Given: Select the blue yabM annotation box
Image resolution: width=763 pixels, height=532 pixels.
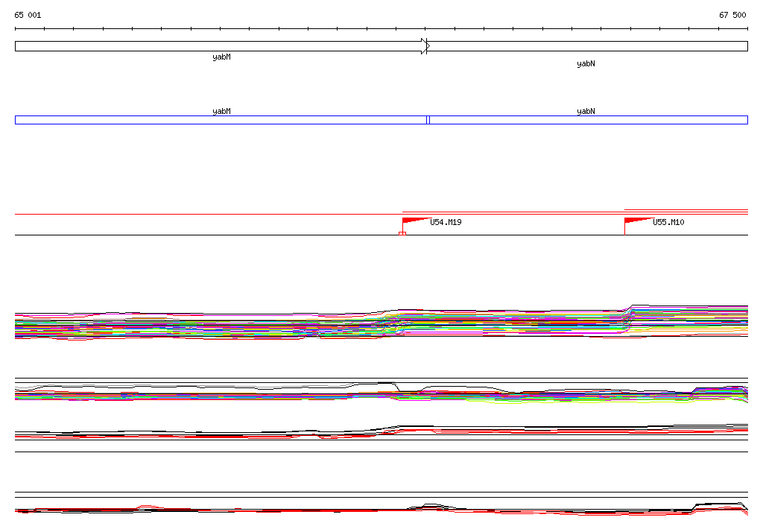Looking at the screenshot, I should coord(220,120).
